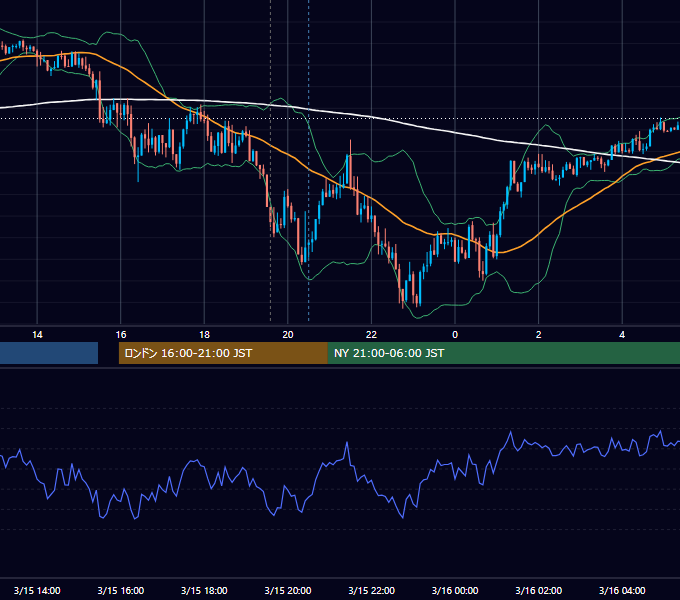This screenshot has height=600, width=680.
Task: Click the '3/16 02:00' date label
Action: (539, 590)
